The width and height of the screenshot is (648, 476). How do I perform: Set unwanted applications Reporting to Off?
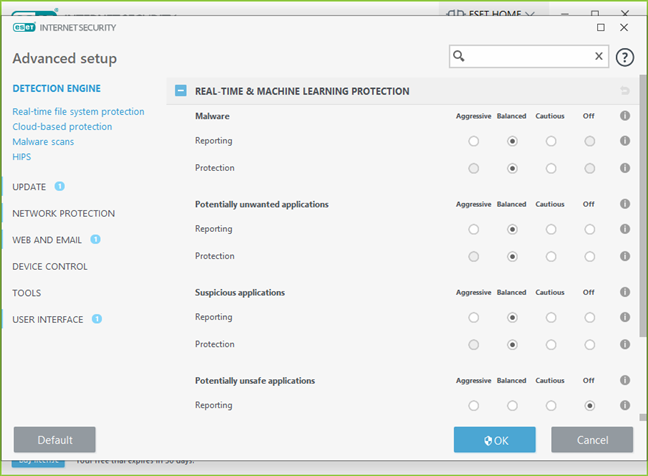click(x=590, y=229)
